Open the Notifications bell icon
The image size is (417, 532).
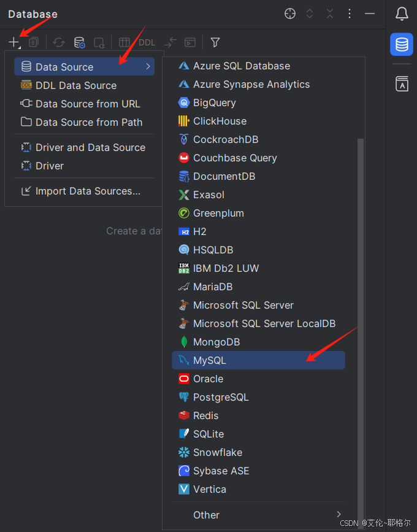click(x=402, y=13)
